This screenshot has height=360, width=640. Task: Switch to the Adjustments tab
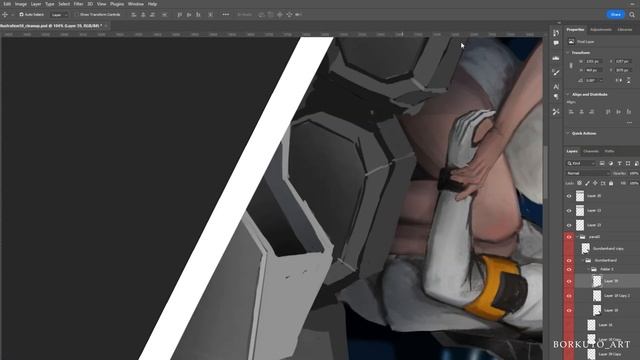click(601, 30)
